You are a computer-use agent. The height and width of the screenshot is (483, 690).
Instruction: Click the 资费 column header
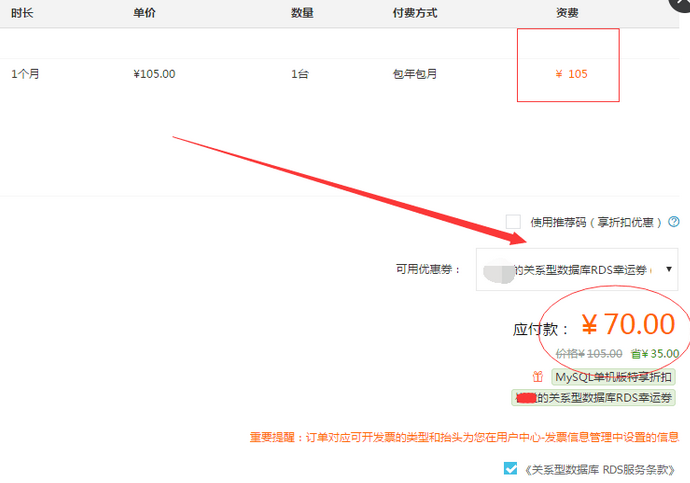pos(567,13)
